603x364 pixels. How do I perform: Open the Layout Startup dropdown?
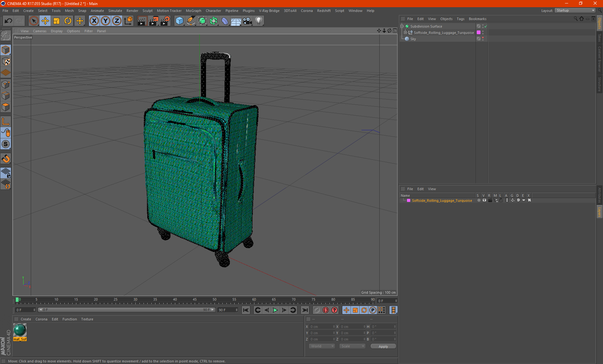click(x=575, y=10)
